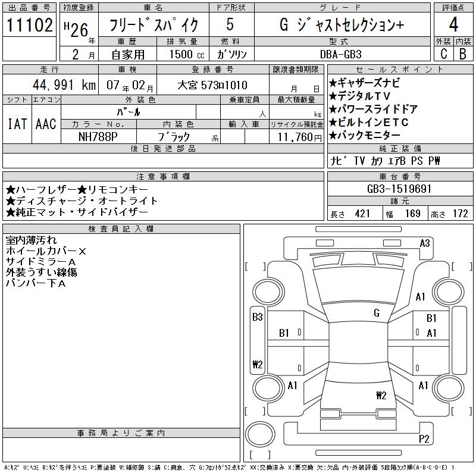Click the length value 421

(362, 214)
